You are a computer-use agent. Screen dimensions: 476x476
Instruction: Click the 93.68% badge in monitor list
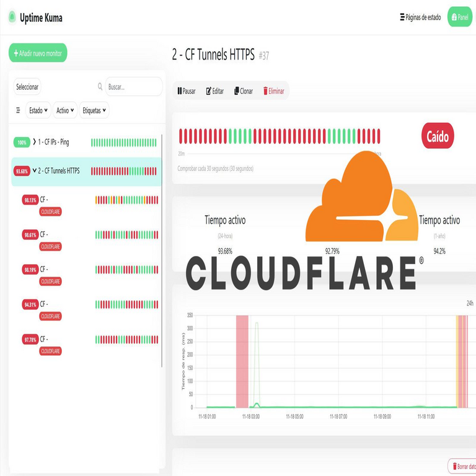22,171
